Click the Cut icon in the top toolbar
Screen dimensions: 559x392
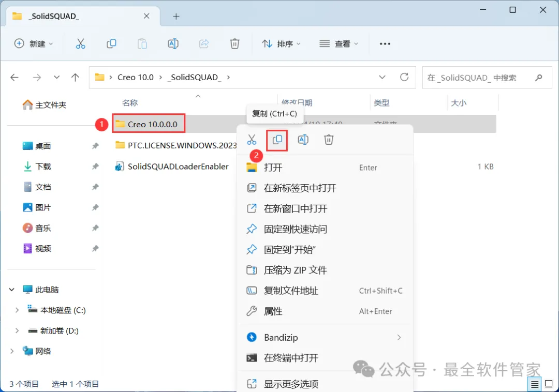click(x=81, y=44)
